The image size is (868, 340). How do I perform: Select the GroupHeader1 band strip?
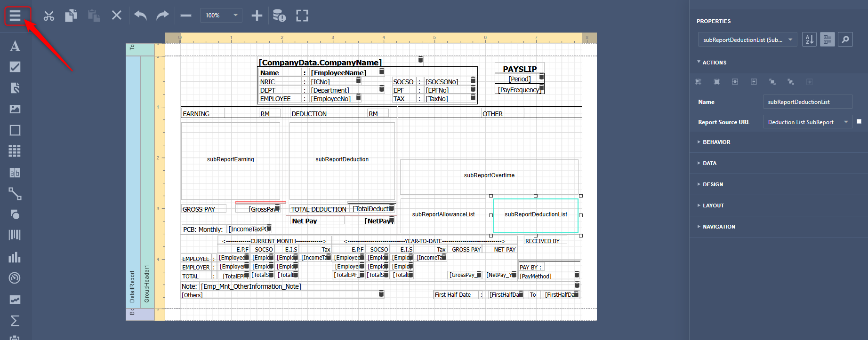[x=147, y=182]
